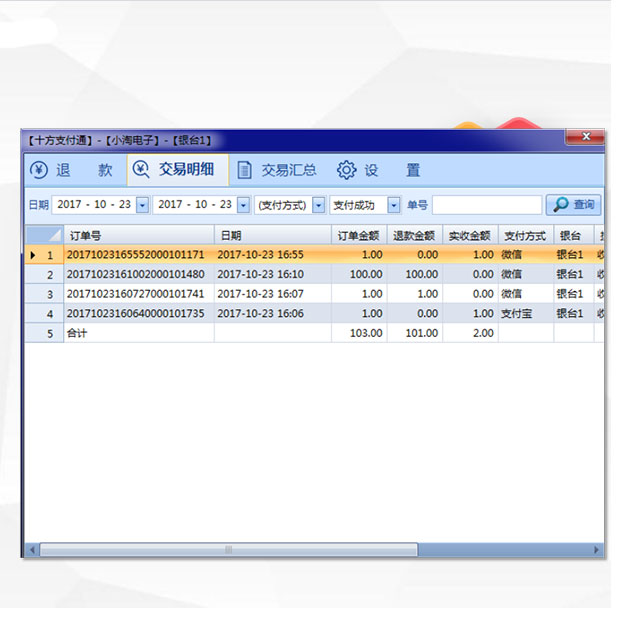This screenshot has width=640, height=640.
Task: Expand the 支付成功 status dropdown
Action: 393,205
